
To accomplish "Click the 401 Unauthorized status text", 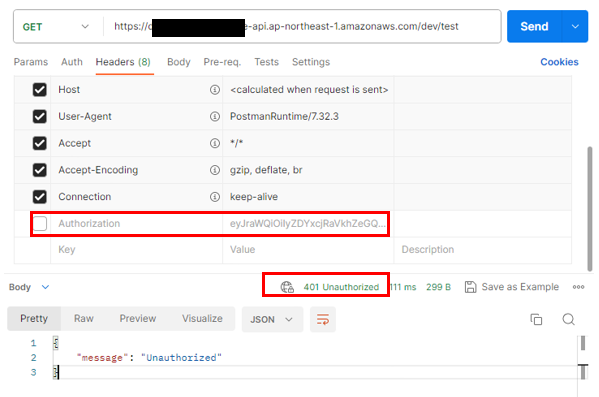I will (x=341, y=287).
